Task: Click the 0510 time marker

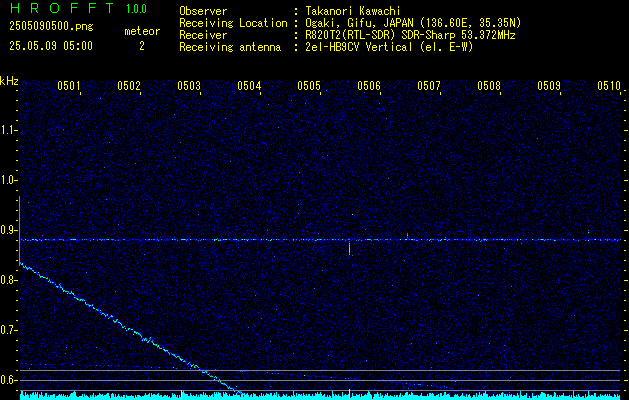Action: click(609, 85)
